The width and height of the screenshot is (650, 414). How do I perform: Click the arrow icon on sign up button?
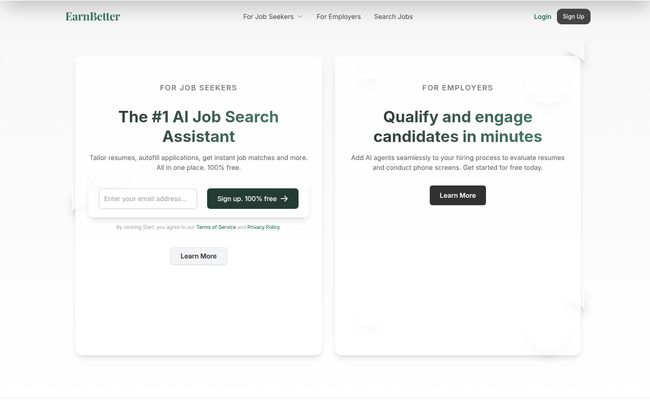point(284,199)
